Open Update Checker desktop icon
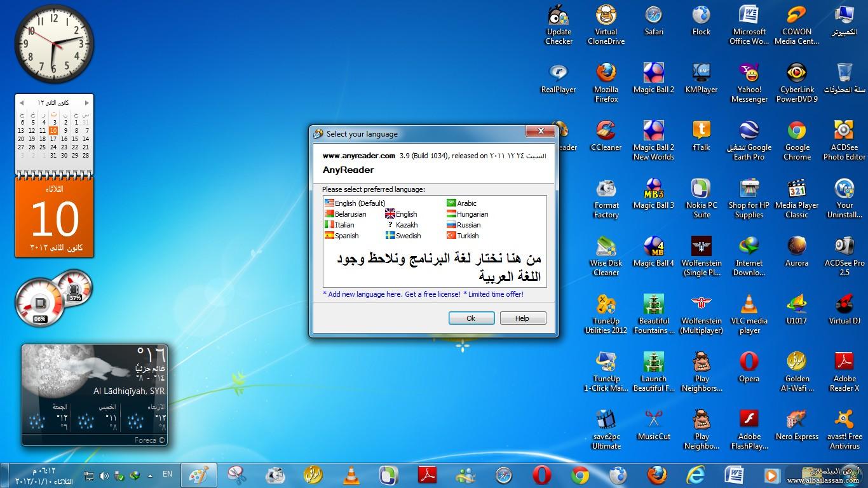The image size is (868, 488). [559, 25]
